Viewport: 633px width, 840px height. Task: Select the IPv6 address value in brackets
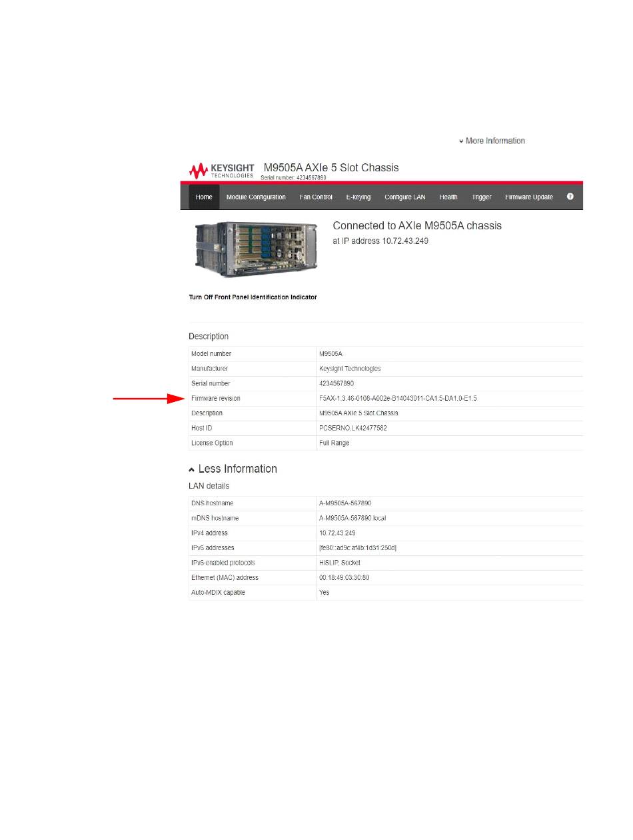[x=358, y=548]
